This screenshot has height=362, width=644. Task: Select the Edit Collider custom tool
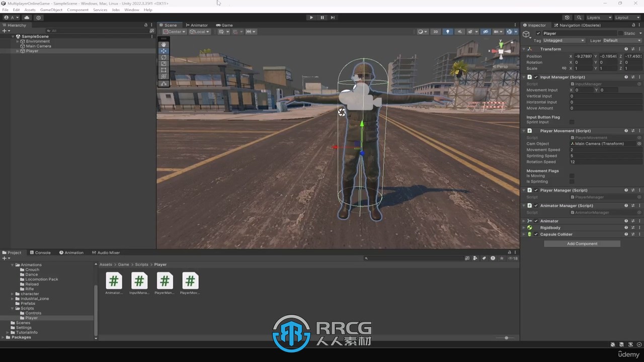[164, 84]
